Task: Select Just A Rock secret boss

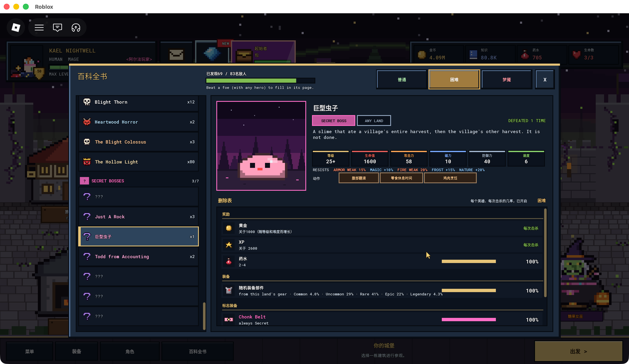Action: pos(139,217)
